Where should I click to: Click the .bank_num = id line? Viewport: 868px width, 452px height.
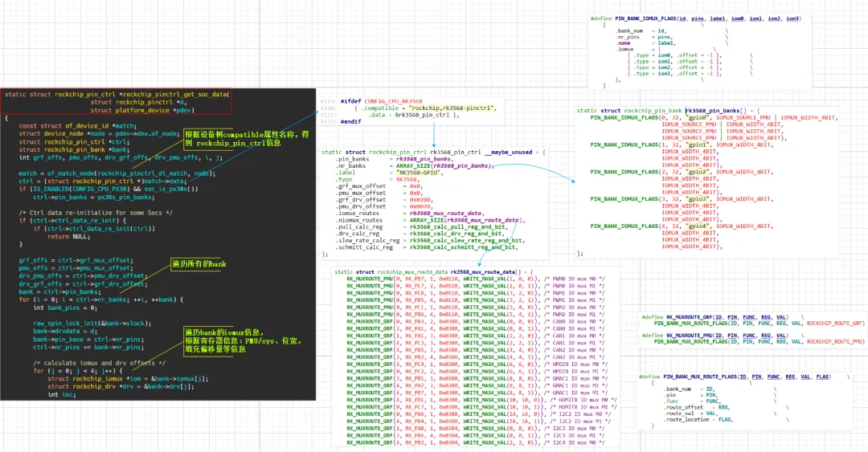[641, 31]
